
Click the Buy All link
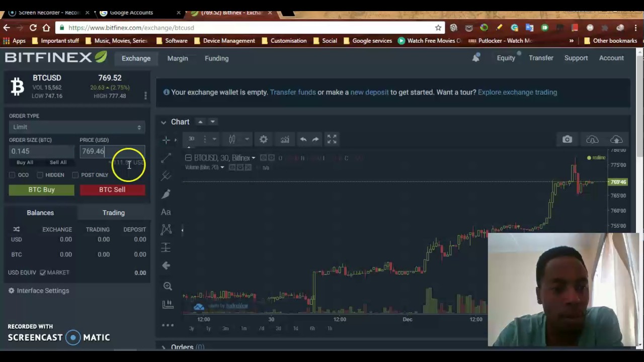pyautogui.click(x=25, y=162)
